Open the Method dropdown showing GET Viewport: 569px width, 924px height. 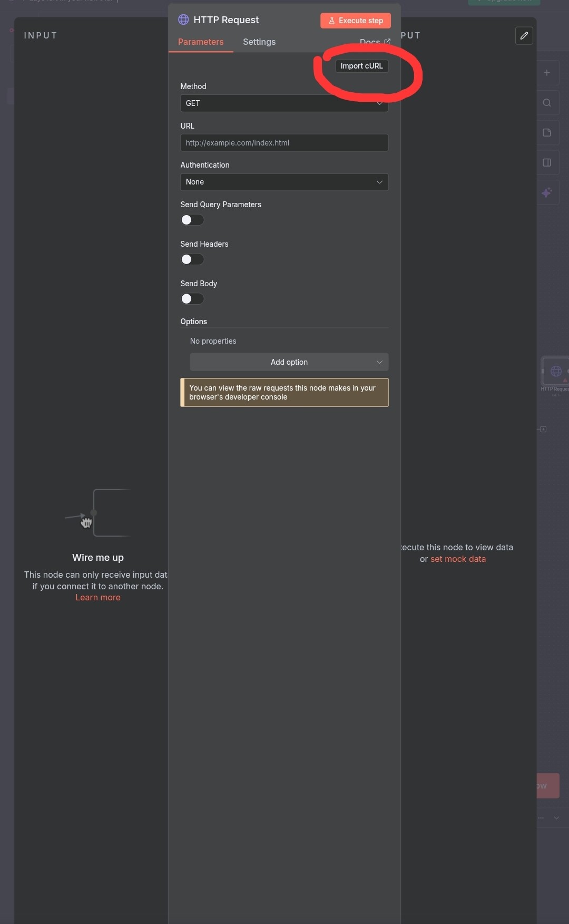[x=284, y=103]
